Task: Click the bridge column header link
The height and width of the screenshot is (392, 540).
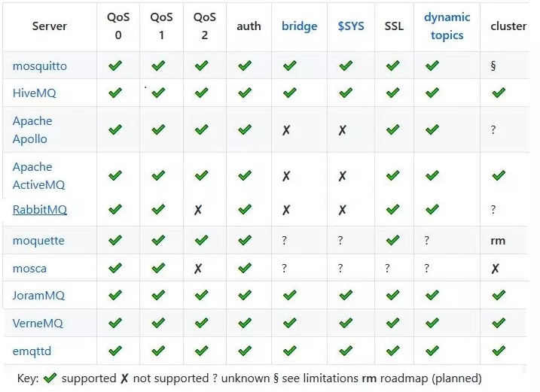Action: coord(299,26)
